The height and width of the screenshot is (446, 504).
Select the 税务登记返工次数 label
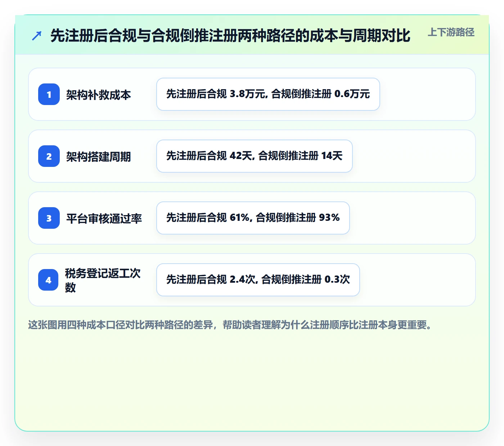pyautogui.click(x=103, y=280)
